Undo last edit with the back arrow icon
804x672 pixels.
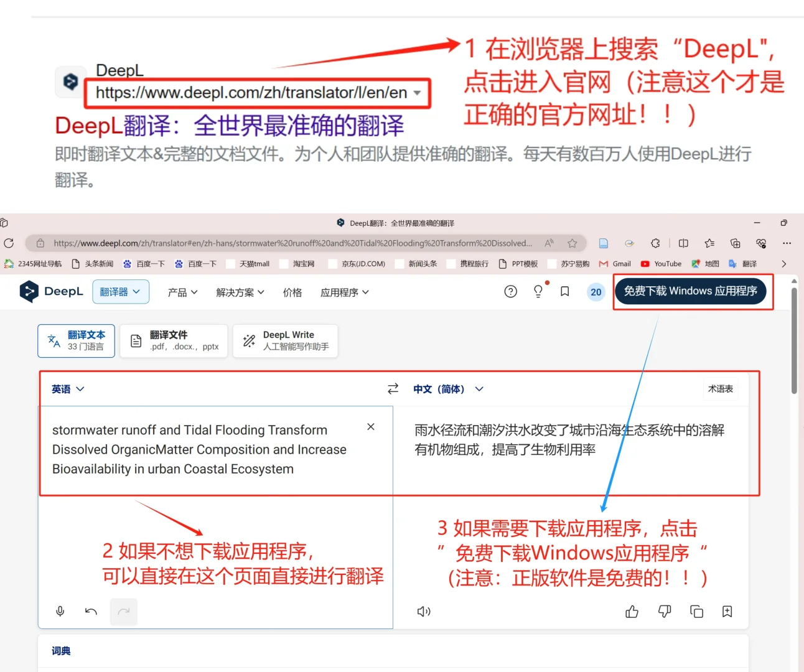tap(91, 611)
